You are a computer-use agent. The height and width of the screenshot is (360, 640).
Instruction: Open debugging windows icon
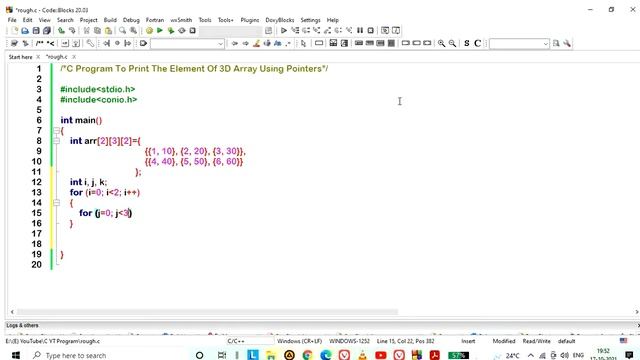(385, 31)
